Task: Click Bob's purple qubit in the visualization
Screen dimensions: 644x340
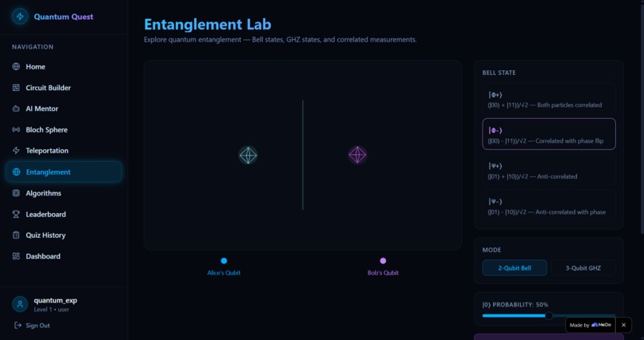Action: 357,155
